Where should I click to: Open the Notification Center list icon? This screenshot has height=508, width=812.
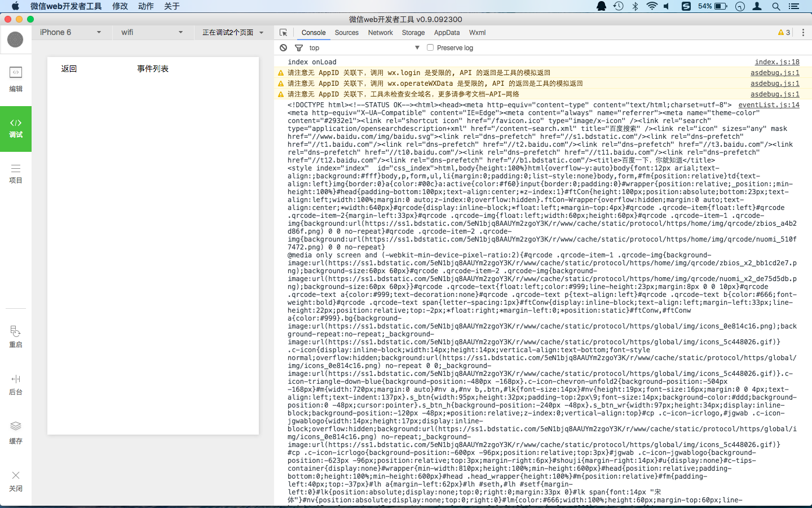(794, 6)
